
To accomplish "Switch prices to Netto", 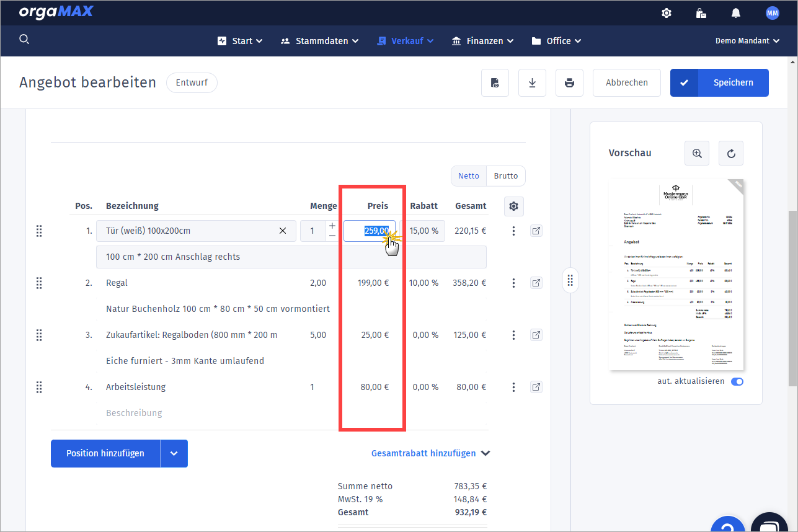I will tap(469, 176).
